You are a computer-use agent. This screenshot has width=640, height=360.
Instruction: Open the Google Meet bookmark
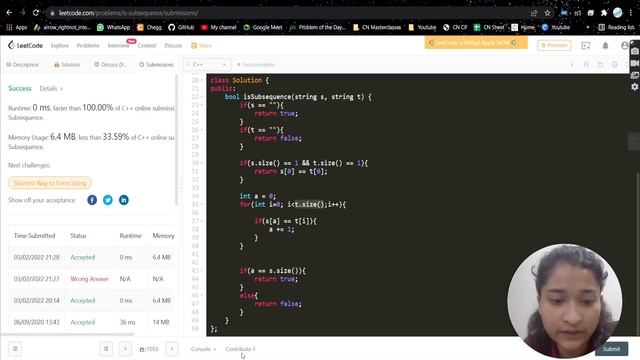tap(262, 27)
